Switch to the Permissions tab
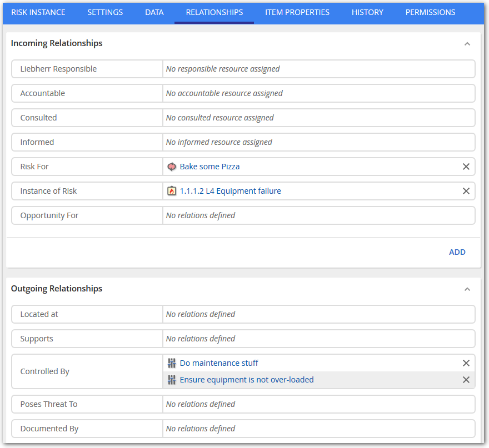The image size is (489, 448). (430, 12)
